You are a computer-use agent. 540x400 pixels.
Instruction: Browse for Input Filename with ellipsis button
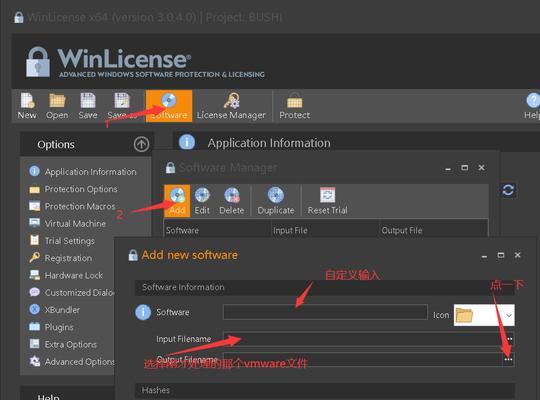[509, 339]
